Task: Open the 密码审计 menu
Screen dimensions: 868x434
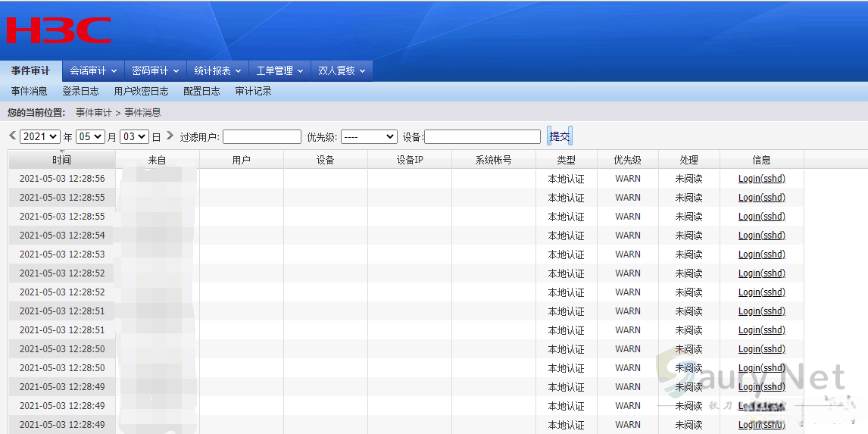Action: (155, 70)
